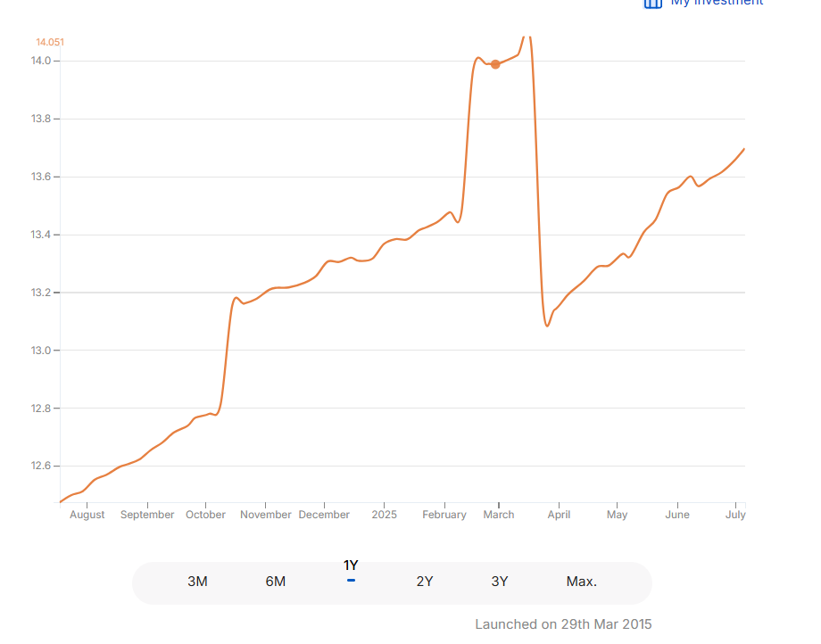Select the 3M time range tab
The height and width of the screenshot is (644, 821).
(x=197, y=582)
